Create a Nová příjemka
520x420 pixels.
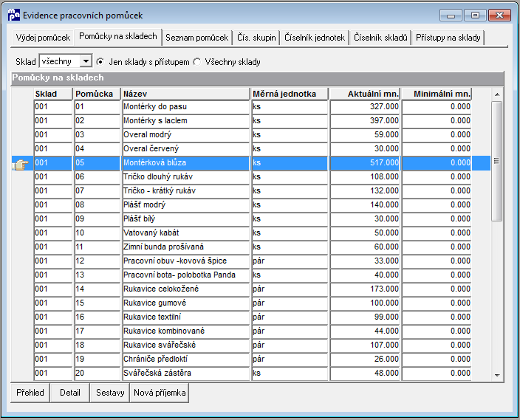coord(160,393)
